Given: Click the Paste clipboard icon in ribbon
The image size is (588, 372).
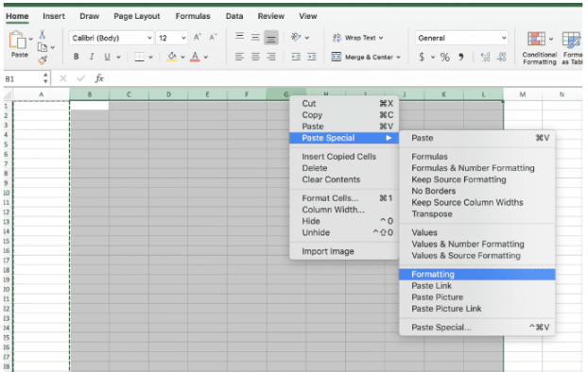Looking at the screenshot, I should coord(17,40).
